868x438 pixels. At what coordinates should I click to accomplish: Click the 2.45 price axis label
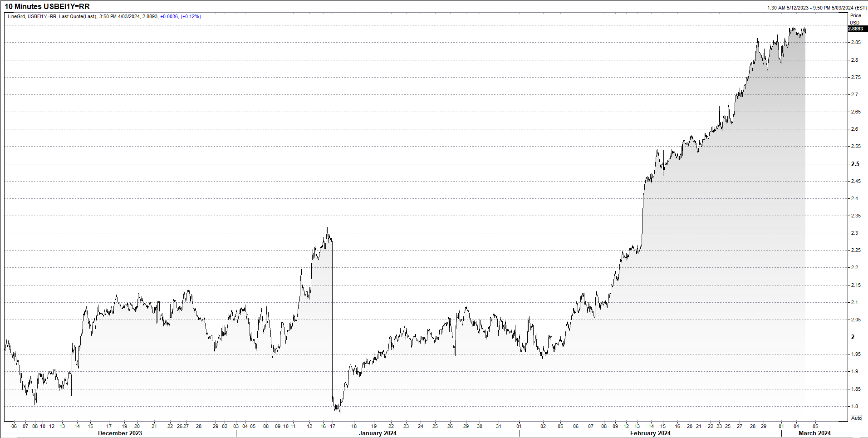pyautogui.click(x=856, y=181)
